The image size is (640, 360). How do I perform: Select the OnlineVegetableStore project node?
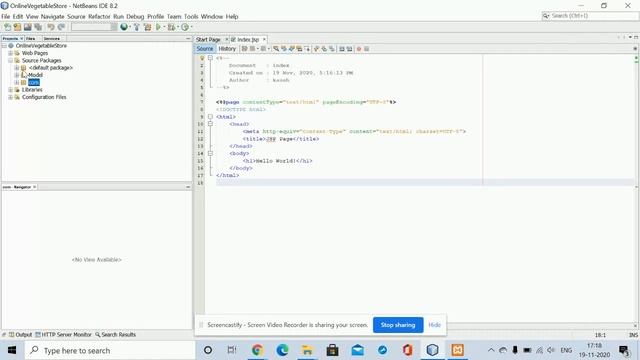pos(41,46)
